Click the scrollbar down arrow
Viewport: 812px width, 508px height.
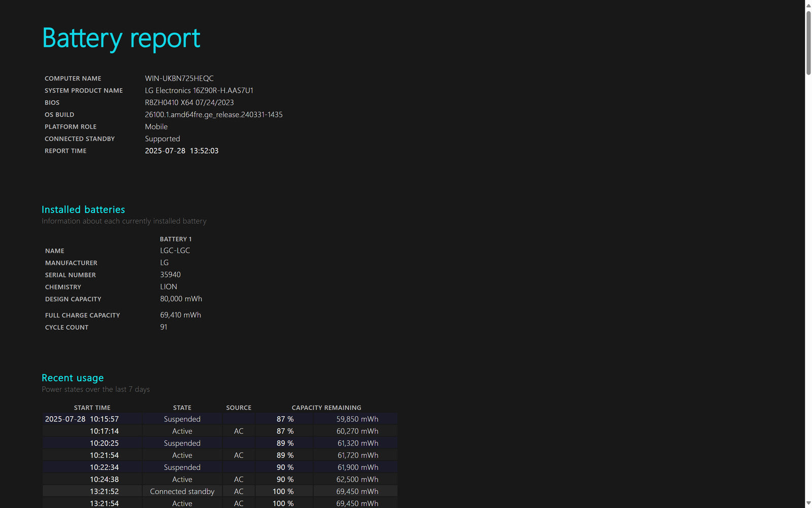(808, 503)
